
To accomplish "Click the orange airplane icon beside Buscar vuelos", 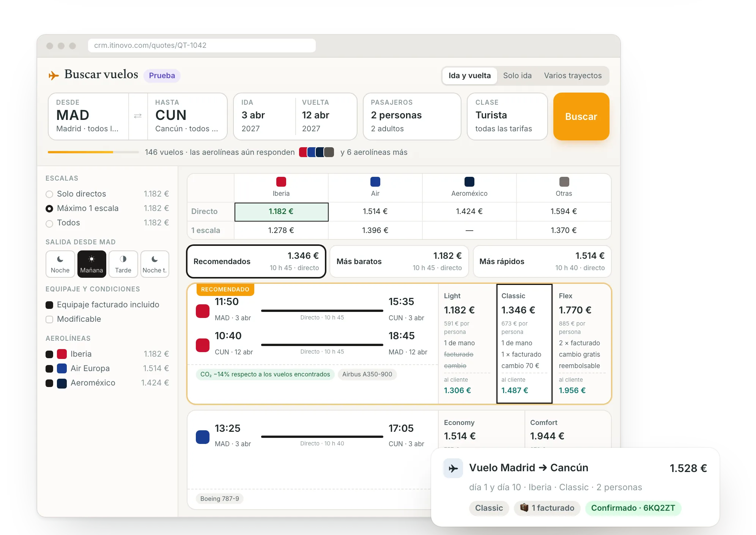I will [x=54, y=75].
